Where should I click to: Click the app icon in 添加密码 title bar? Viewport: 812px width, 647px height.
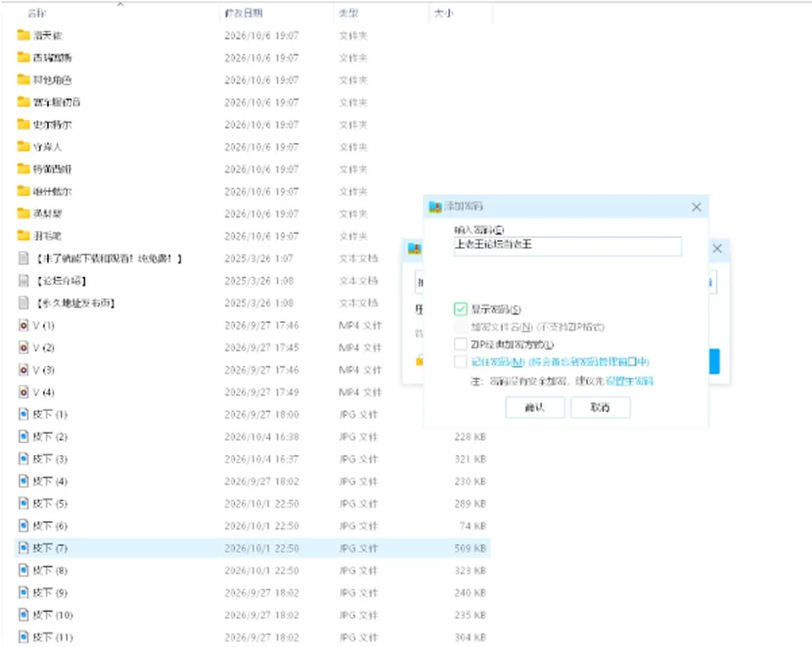click(x=435, y=206)
